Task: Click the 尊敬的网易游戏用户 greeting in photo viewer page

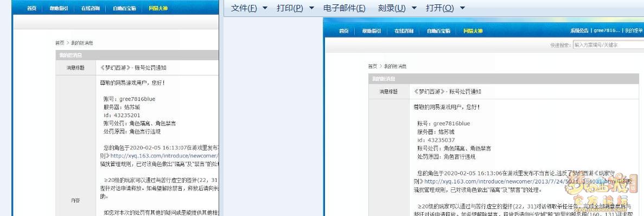Action: click(x=447, y=107)
